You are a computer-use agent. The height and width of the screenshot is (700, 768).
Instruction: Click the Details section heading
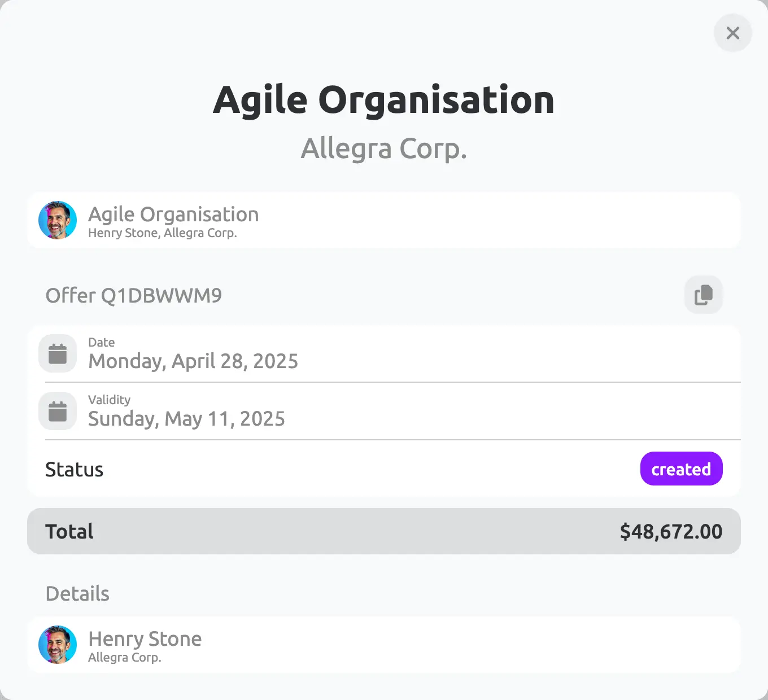point(77,594)
